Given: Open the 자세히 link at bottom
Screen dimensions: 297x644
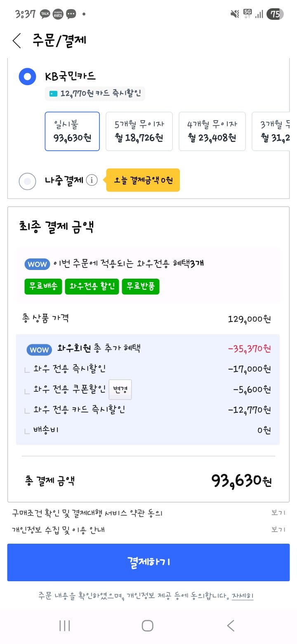Looking at the screenshot, I should tap(243, 596).
